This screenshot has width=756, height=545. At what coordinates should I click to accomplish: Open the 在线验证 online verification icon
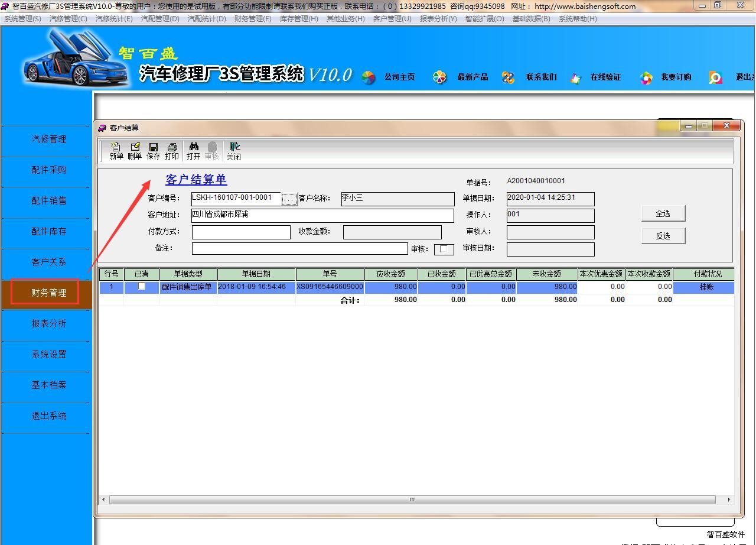point(575,78)
